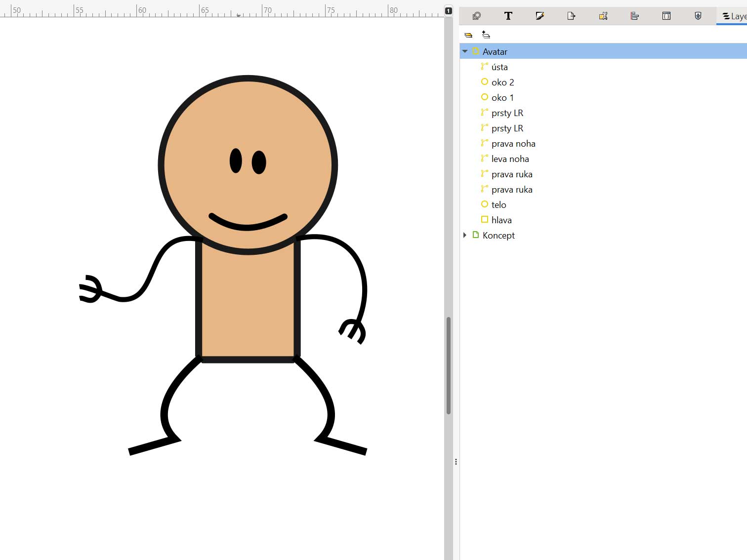Open the Export dialog tab
The image size is (747, 560).
point(571,16)
